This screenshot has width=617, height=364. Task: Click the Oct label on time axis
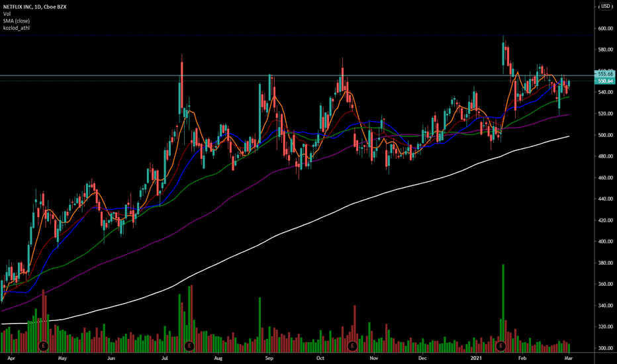coord(320,359)
